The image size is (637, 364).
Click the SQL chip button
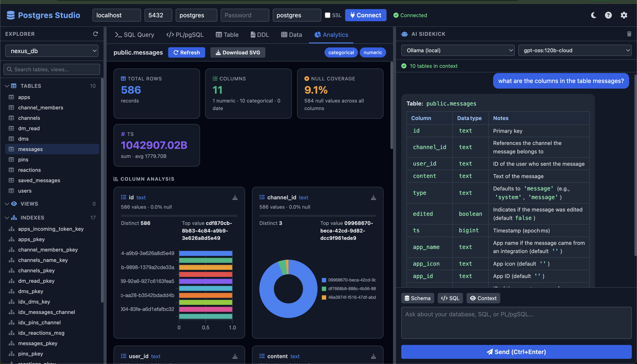click(450, 298)
